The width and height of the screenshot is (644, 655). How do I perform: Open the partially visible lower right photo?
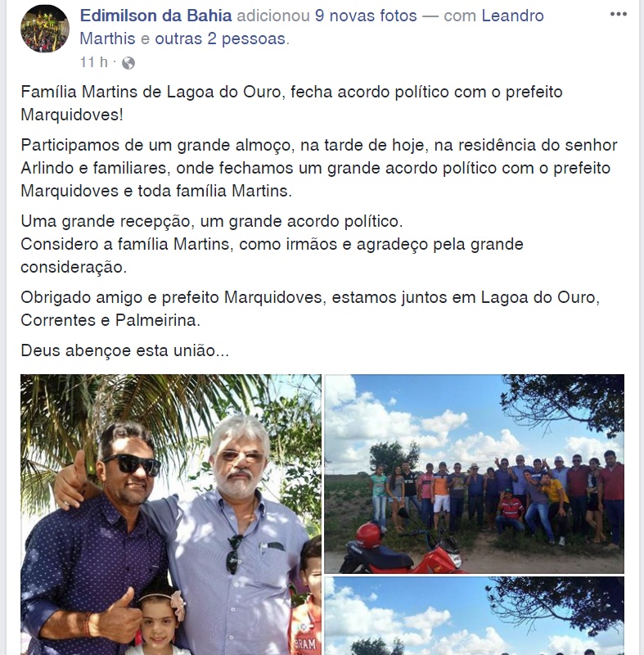(474, 616)
